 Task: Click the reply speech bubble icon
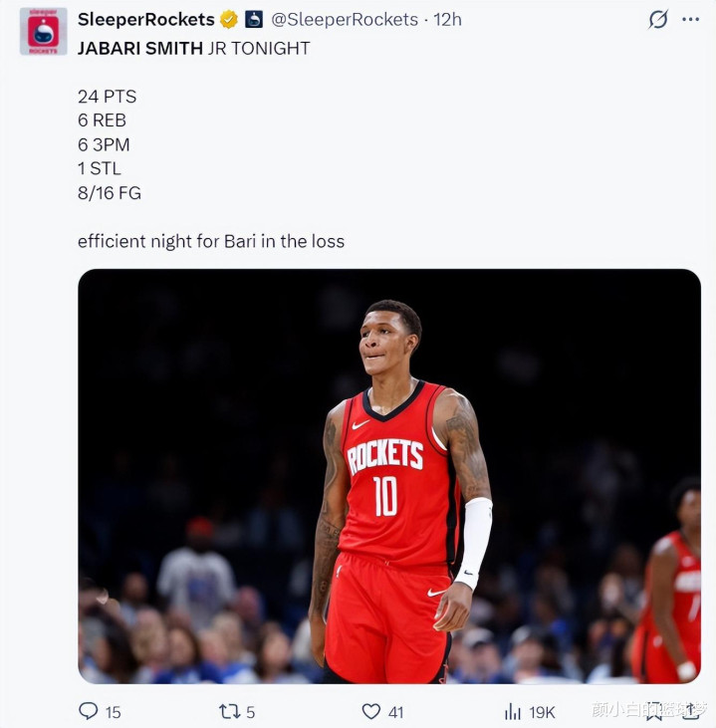89,711
